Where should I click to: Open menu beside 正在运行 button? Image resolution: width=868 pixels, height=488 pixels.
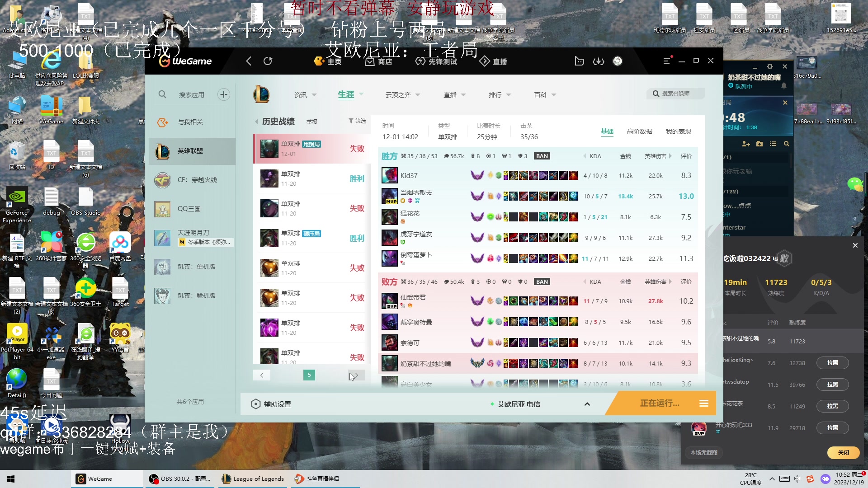click(704, 403)
